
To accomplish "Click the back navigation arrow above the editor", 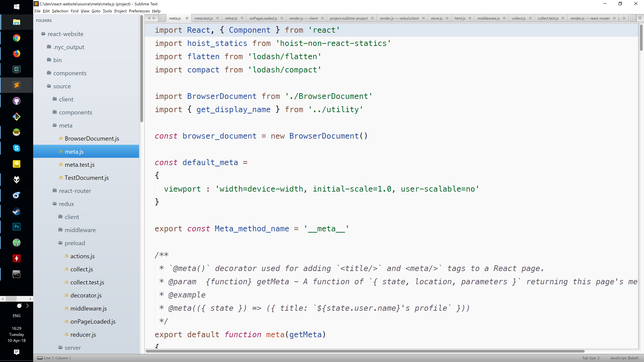I will pos(149,18).
